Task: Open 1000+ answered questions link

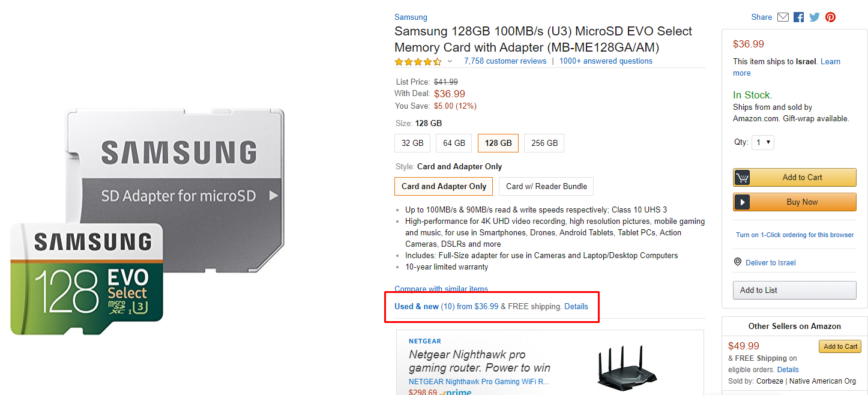Action: point(606,61)
